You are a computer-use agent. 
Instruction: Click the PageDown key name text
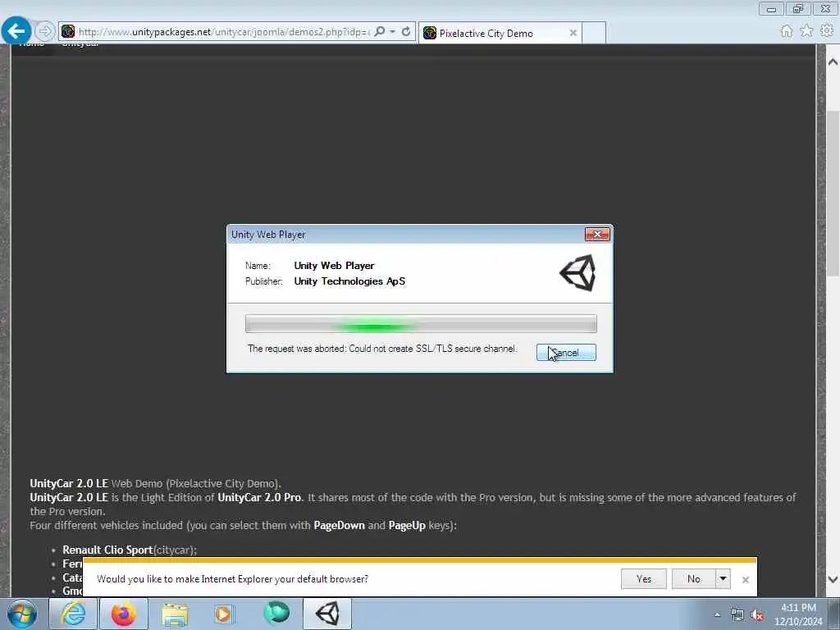pos(339,526)
